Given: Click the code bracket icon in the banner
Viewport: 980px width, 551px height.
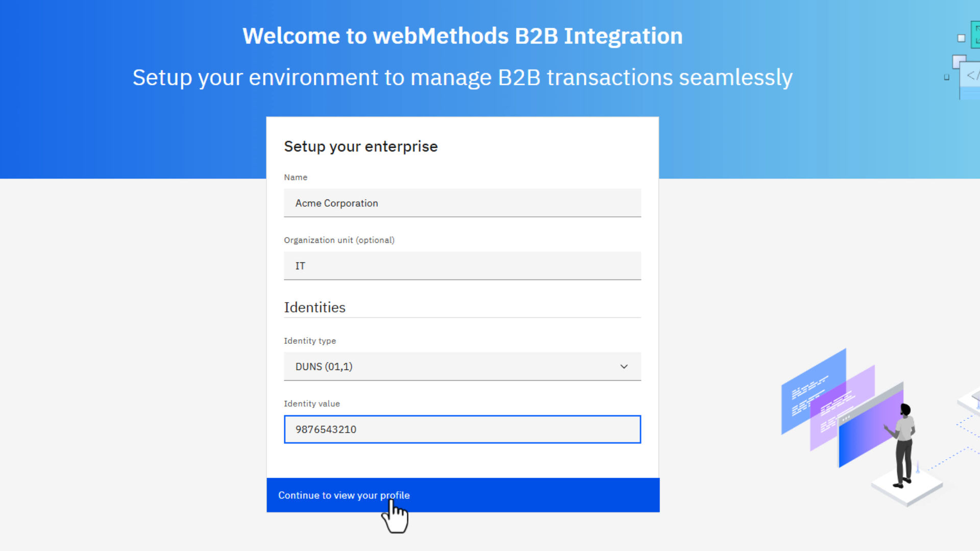Looking at the screenshot, I should point(972,76).
